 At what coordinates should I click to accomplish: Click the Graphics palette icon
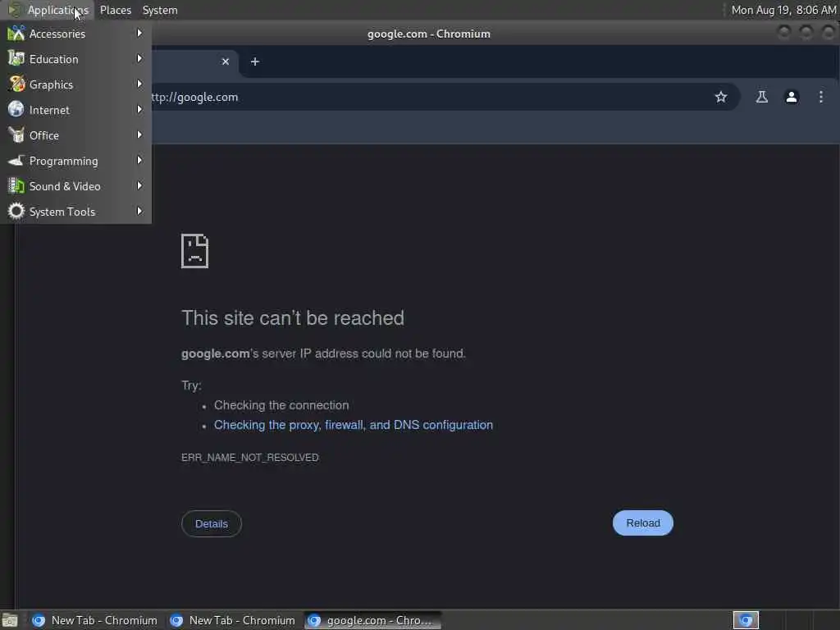pyautogui.click(x=16, y=84)
